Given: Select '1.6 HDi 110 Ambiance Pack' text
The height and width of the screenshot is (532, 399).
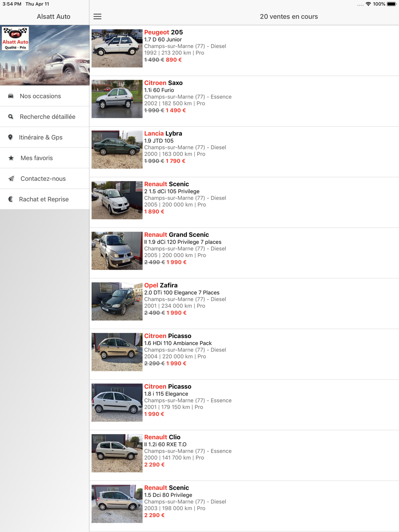Looking at the screenshot, I should click(x=178, y=343).
